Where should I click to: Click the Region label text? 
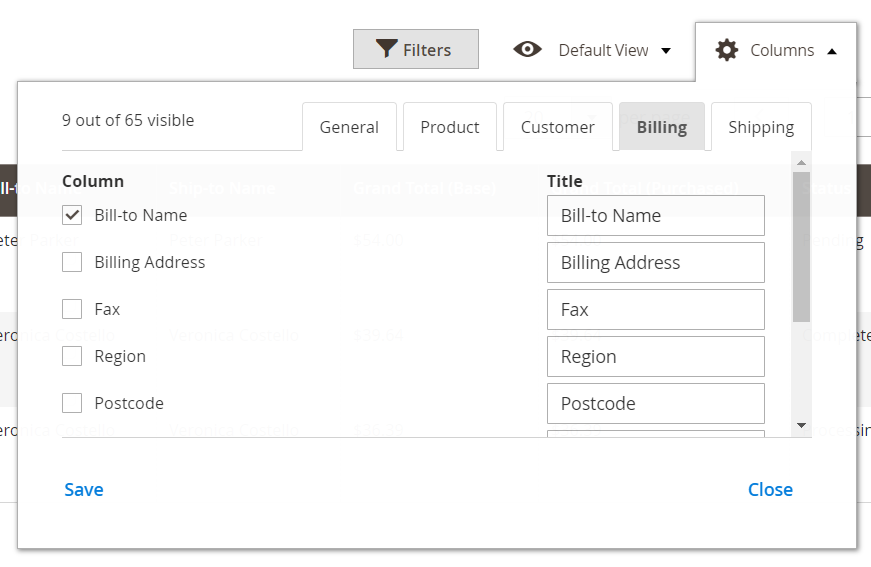pyautogui.click(x=120, y=357)
